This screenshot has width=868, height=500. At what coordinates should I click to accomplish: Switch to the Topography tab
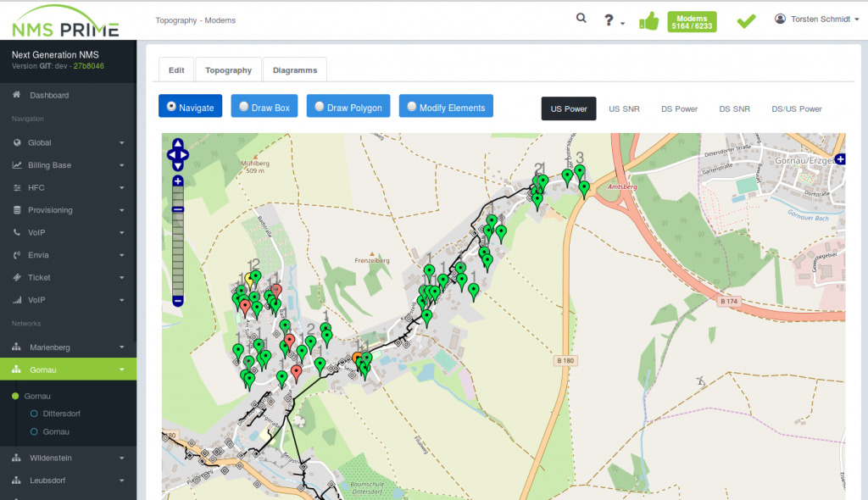click(x=228, y=69)
